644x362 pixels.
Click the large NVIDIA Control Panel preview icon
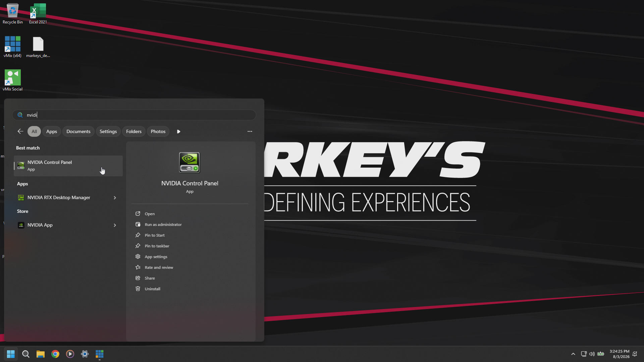(x=190, y=163)
